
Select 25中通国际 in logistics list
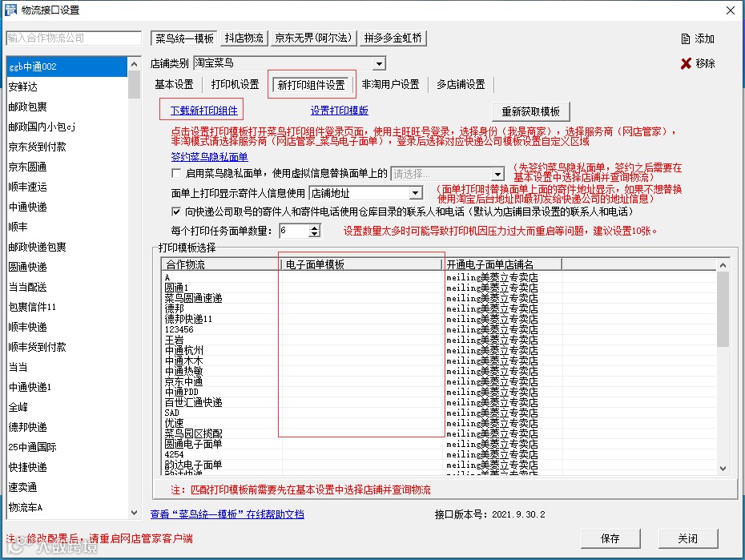click(x=66, y=447)
